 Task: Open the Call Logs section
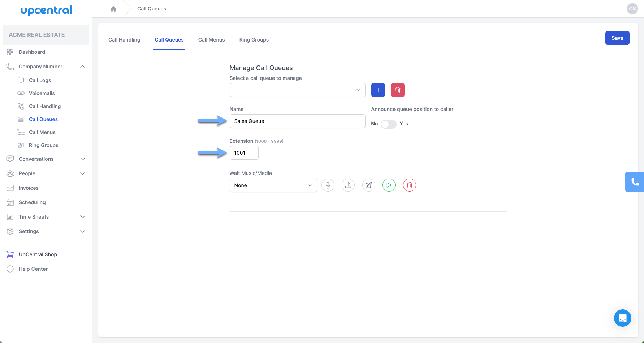[x=40, y=80]
